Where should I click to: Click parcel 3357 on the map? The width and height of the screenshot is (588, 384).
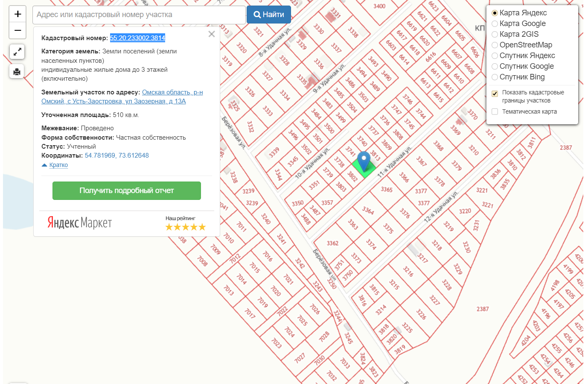[x=327, y=202]
